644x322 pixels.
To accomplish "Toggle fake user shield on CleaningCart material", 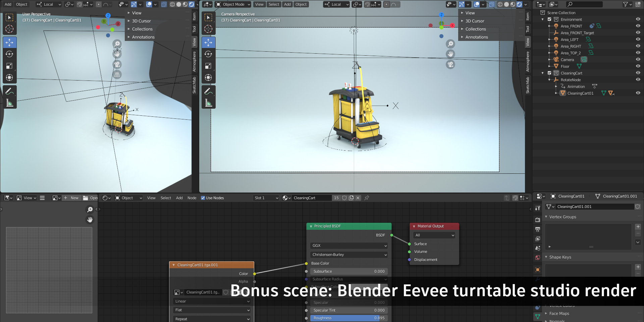I will (x=344, y=198).
